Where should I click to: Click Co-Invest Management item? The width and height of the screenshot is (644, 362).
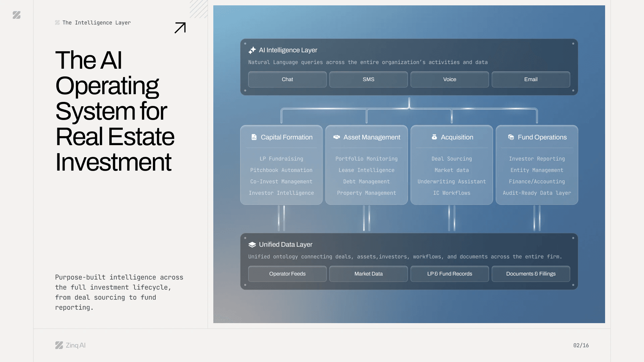281,182
